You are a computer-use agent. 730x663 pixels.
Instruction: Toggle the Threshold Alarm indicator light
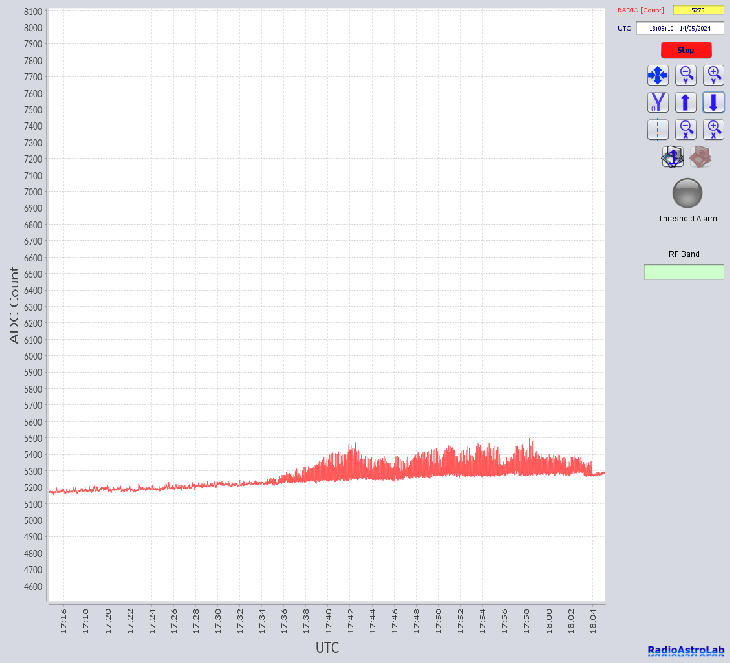(x=687, y=192)
